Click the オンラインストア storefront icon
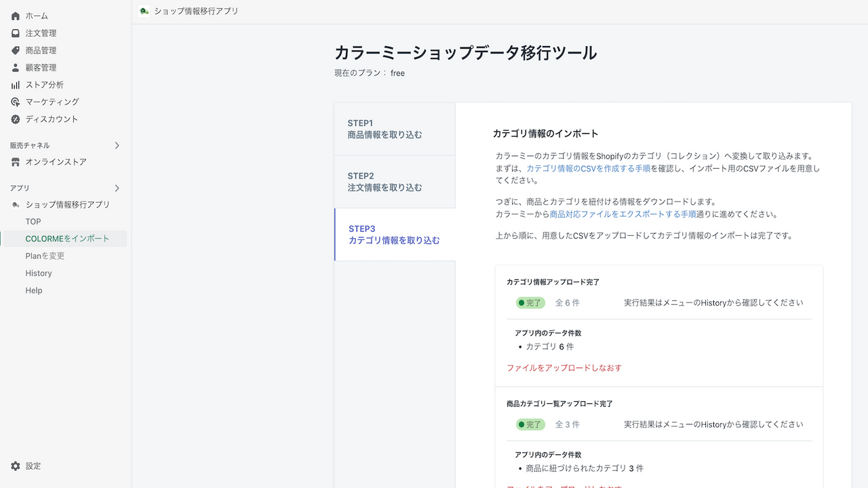 [16, 162]
